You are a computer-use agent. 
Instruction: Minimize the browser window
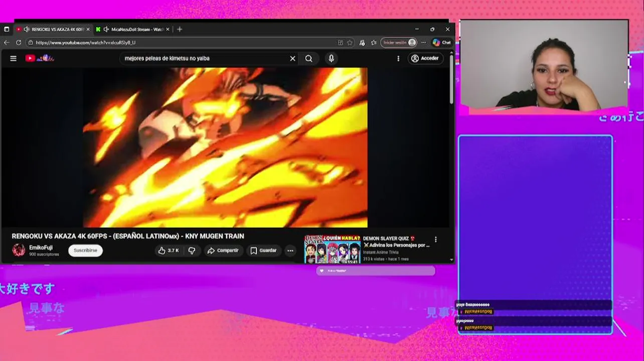point(417,29)
